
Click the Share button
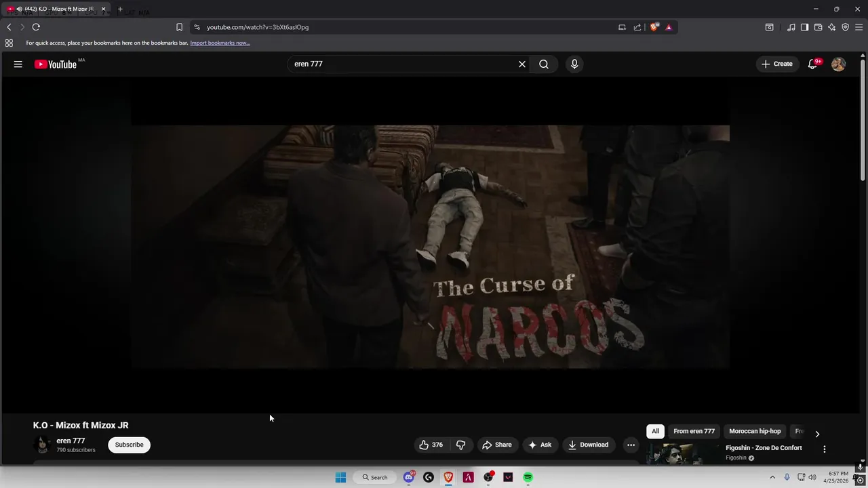pos(497,445)
